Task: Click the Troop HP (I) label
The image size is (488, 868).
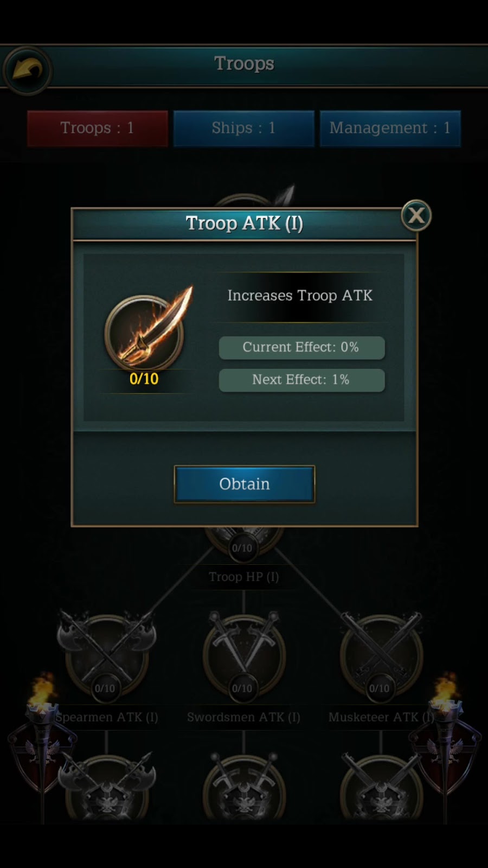Action: (244, 577)
